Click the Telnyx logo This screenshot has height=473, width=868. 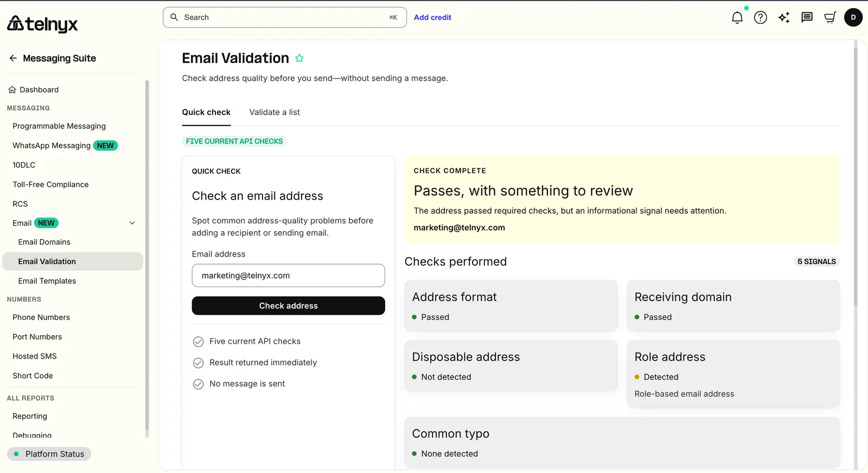pos(42,24)
